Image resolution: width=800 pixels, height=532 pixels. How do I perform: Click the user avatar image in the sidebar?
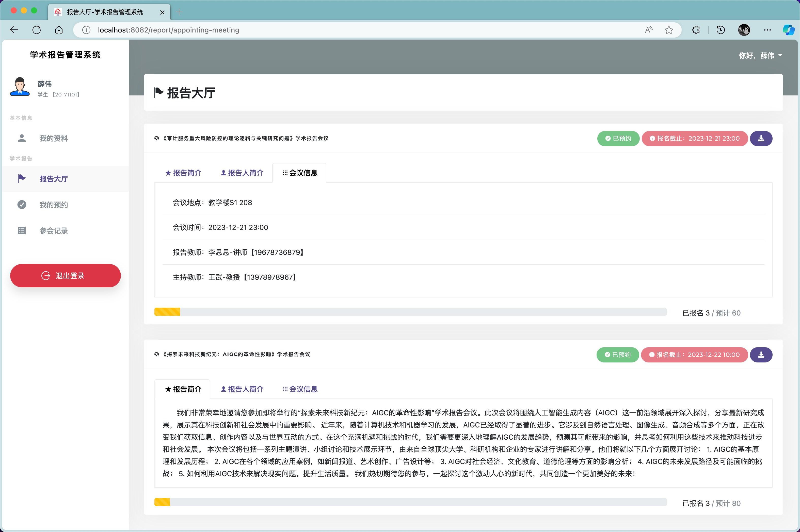(20, 87)
